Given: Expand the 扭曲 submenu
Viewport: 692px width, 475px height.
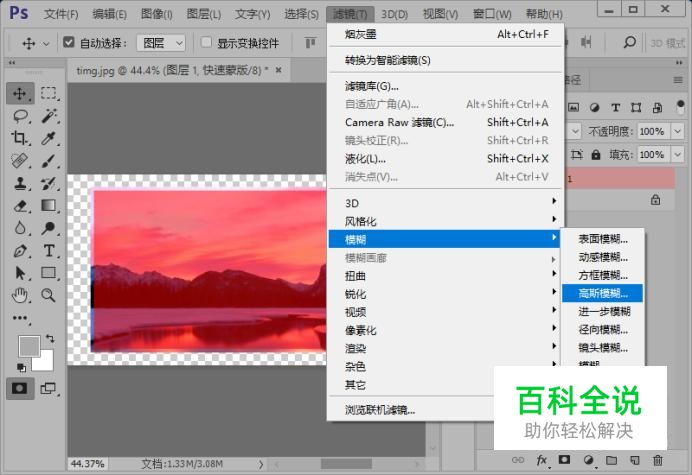Looking at the screenshot, I should pos(446,275).
